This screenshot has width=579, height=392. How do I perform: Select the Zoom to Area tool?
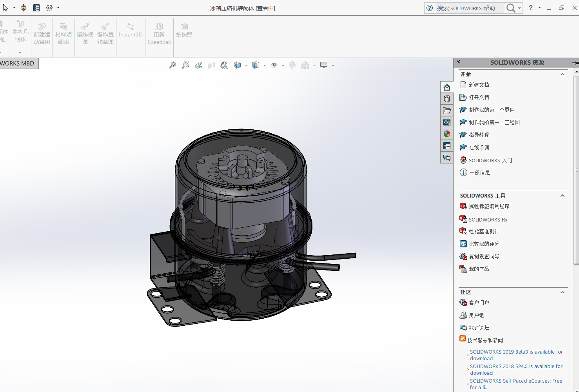click(185, 65)
